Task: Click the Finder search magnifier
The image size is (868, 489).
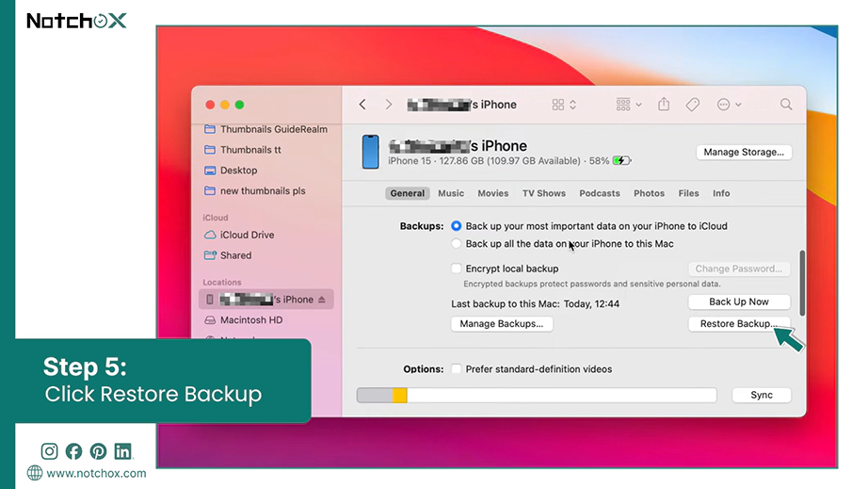Action: [786, 105]
